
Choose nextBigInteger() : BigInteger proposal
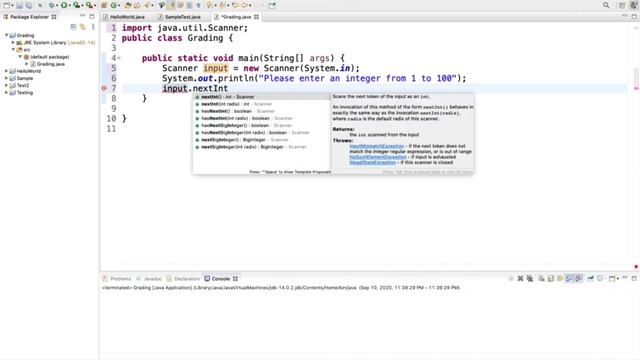point(262,140)
